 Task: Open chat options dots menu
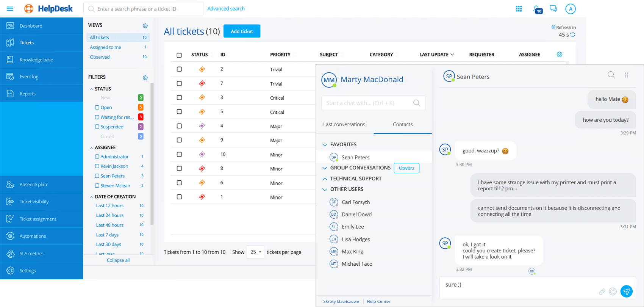(x=627, y=75)
